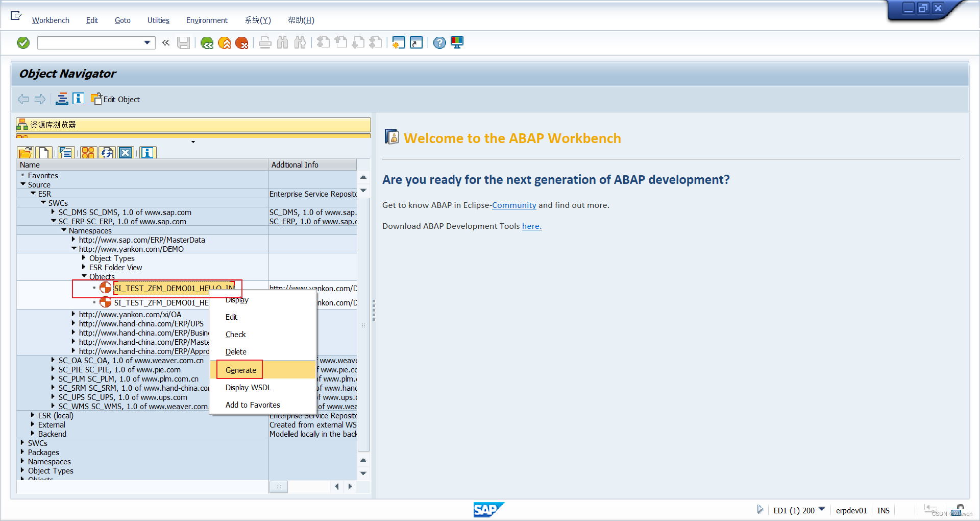Image resolution: width=980 pixels, height=521 pixels.
Task: Click the blue X close icon in tree toolbar
Action: coord(126,152)
